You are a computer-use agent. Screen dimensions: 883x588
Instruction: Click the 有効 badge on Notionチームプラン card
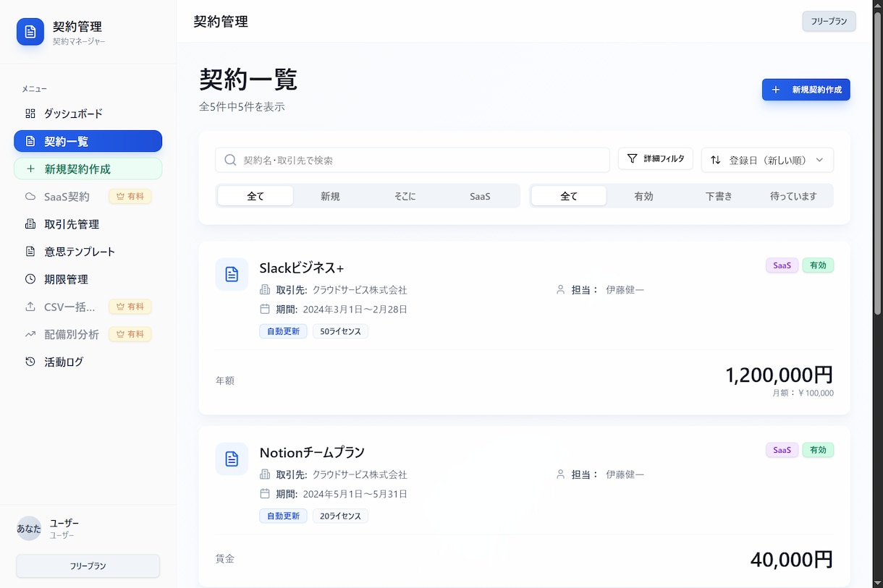[x=818, y=450]
